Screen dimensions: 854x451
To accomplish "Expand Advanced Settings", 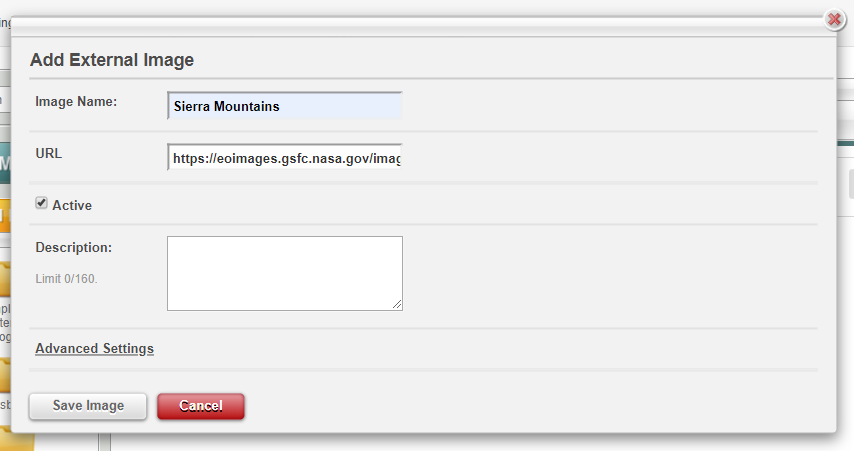I will [95, 349].
